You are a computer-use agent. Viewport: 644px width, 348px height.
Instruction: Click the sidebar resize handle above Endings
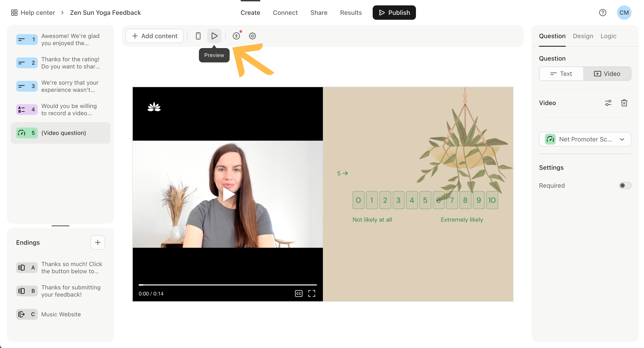point(61,226)
